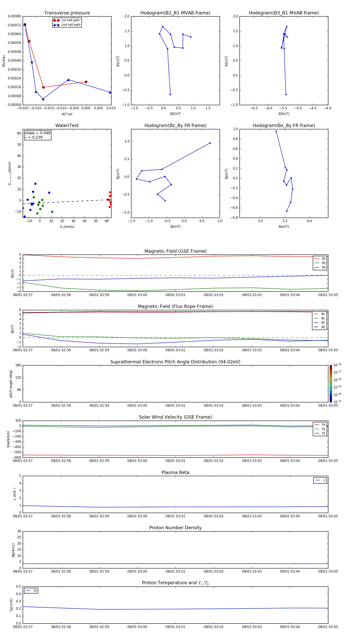Click the pitch angle colorbar strip
351x644 pixels.
tap(331, 384)
